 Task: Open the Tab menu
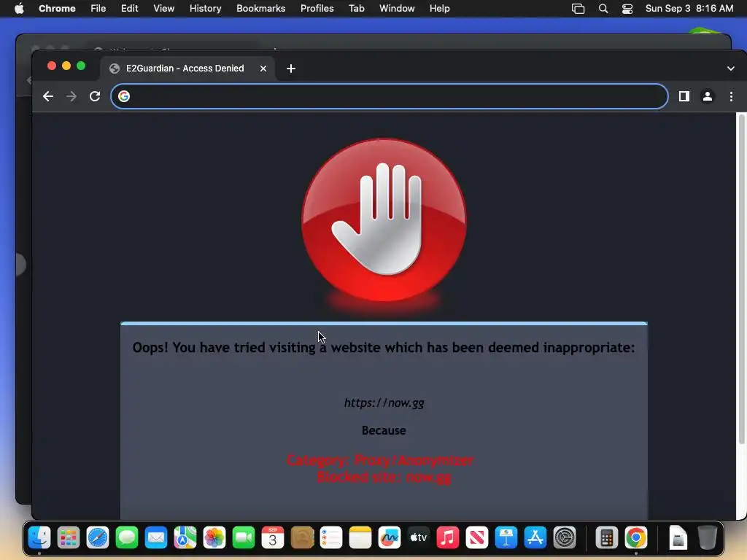coord(356,9)
